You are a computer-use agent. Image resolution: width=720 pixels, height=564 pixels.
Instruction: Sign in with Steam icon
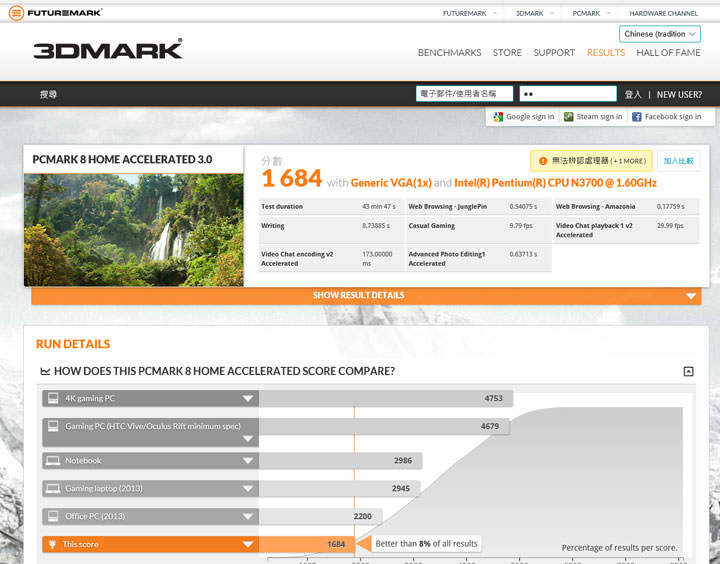(x=568, y=117)
